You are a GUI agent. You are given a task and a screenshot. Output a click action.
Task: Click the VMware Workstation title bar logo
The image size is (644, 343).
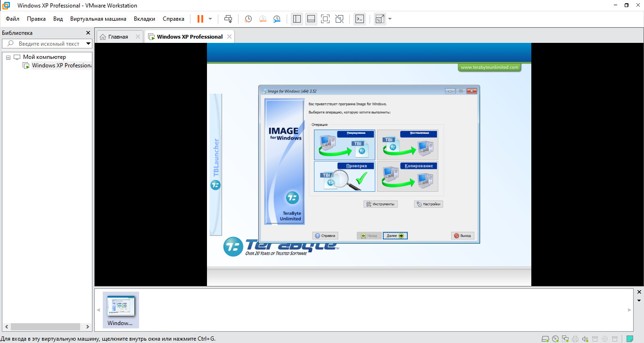[7, 5]
